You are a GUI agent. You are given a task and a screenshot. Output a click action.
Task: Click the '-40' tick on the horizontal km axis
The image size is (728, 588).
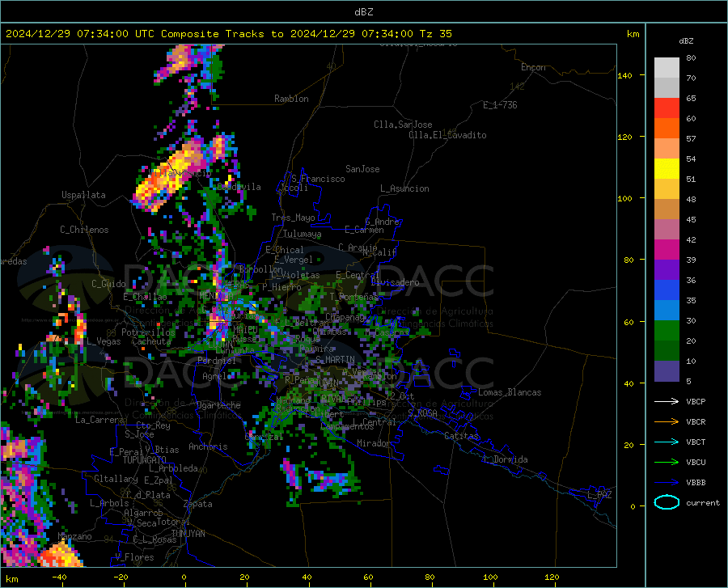tap(59, 577)
